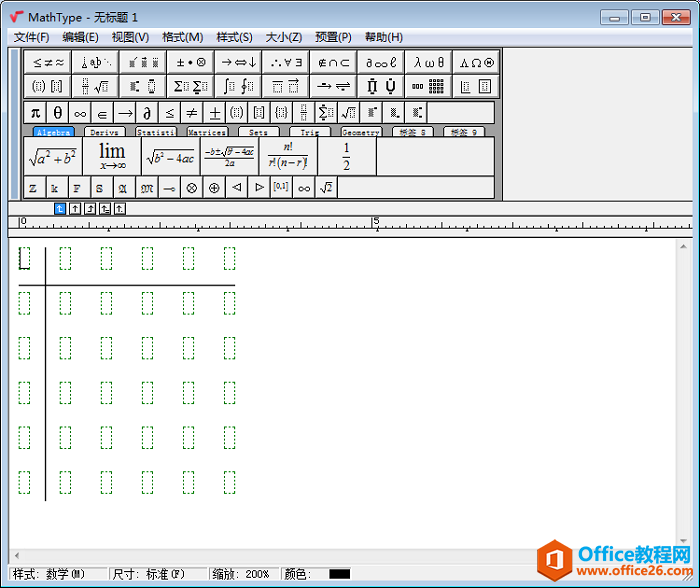Insert curly braces template from small bar

tap(281, 113)
